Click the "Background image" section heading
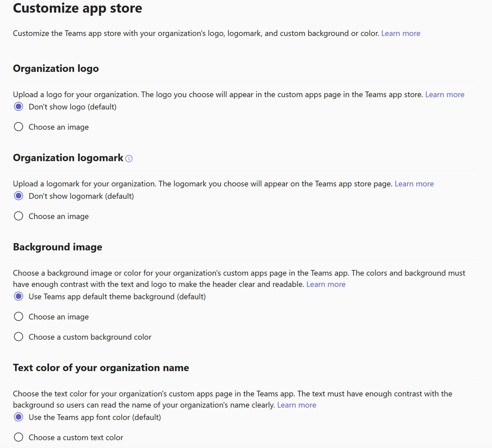The image size is (492, 448). [x=57, y=247]
